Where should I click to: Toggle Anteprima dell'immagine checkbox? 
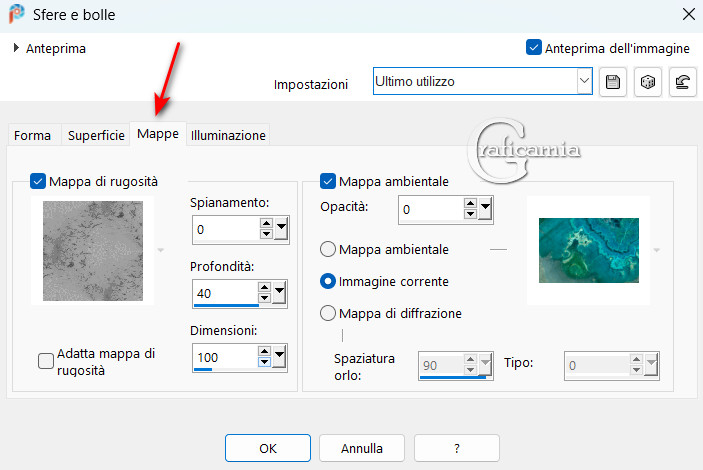pyautogui.click(x=534, y=47)
